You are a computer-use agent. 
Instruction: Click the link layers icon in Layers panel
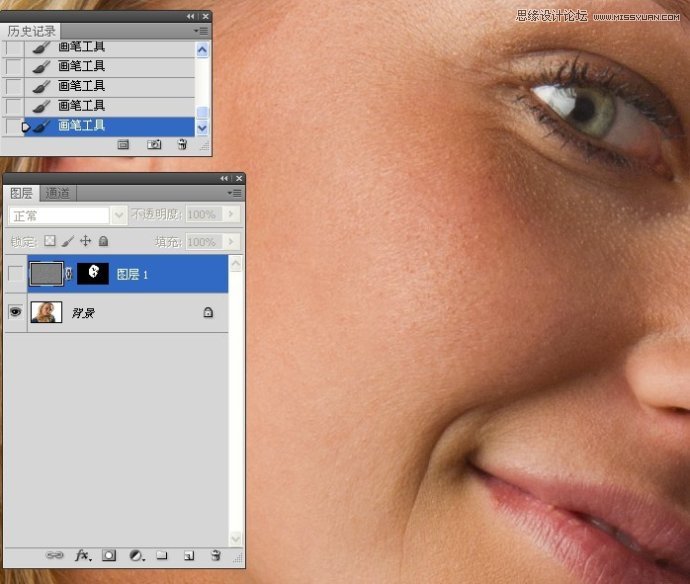point(55,555)
